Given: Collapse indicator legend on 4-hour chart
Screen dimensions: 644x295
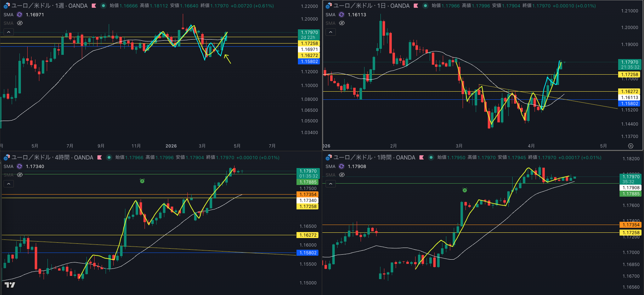Looking at the screenshot, I should click(9, 184).
